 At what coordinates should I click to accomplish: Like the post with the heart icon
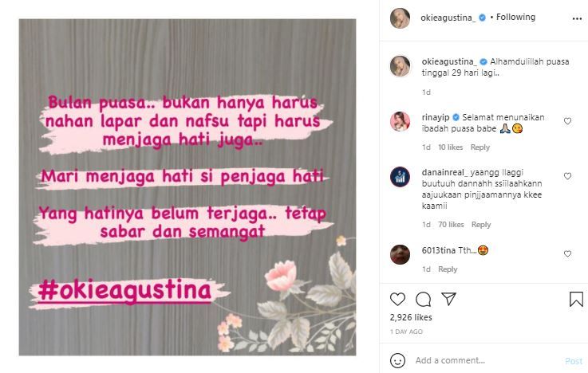pyautogui.click(x=397, y=299)
